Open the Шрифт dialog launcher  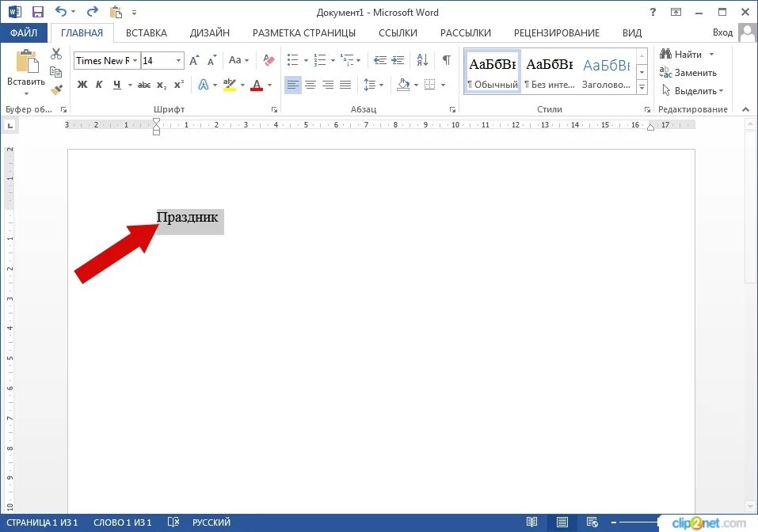tap(274, 110)
